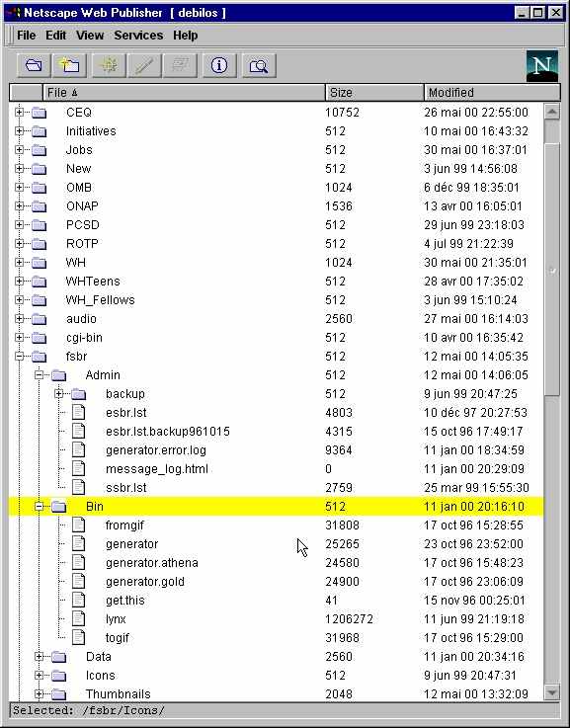Viewport: 570px width, 728px height.
Task: Select the esbr.lst.backup961015 file
Action: click(168, 432)
